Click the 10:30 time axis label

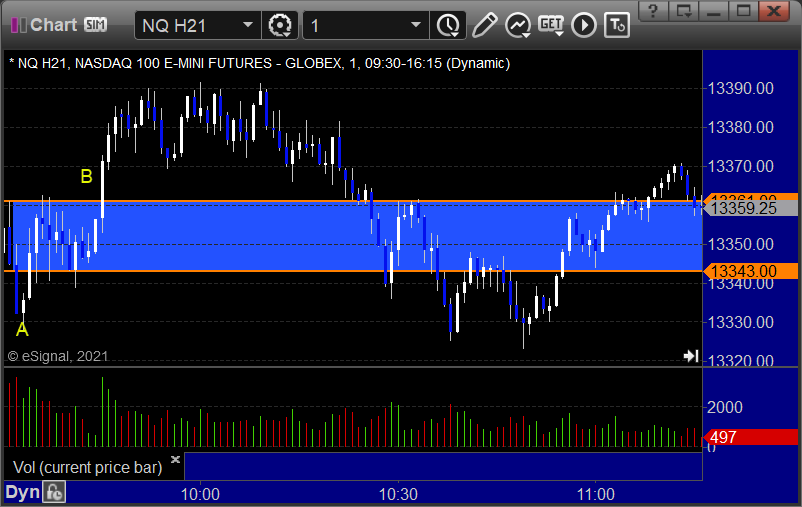click(x=398, y=494)
